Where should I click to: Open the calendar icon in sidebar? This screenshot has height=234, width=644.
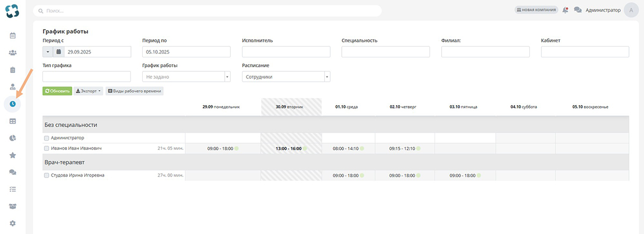point(12,35)
